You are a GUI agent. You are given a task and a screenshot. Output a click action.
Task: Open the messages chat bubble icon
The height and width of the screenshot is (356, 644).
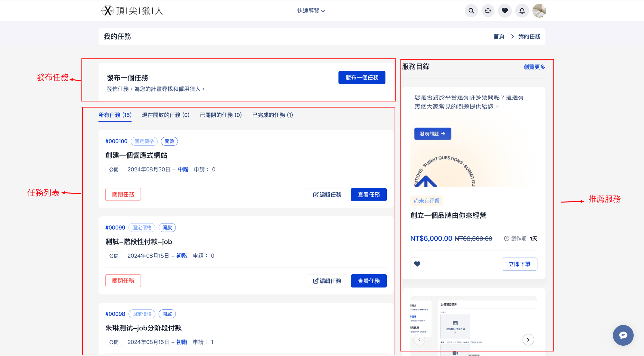[488, 11]
